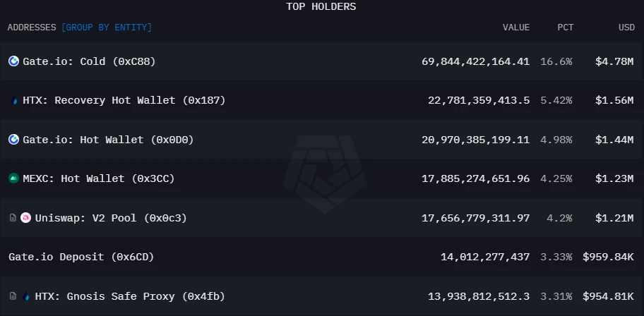The image size is (644, 316).
Task: Open Uniswap: V2 Pool (0x0c3) address
Action: pos(111,218)
